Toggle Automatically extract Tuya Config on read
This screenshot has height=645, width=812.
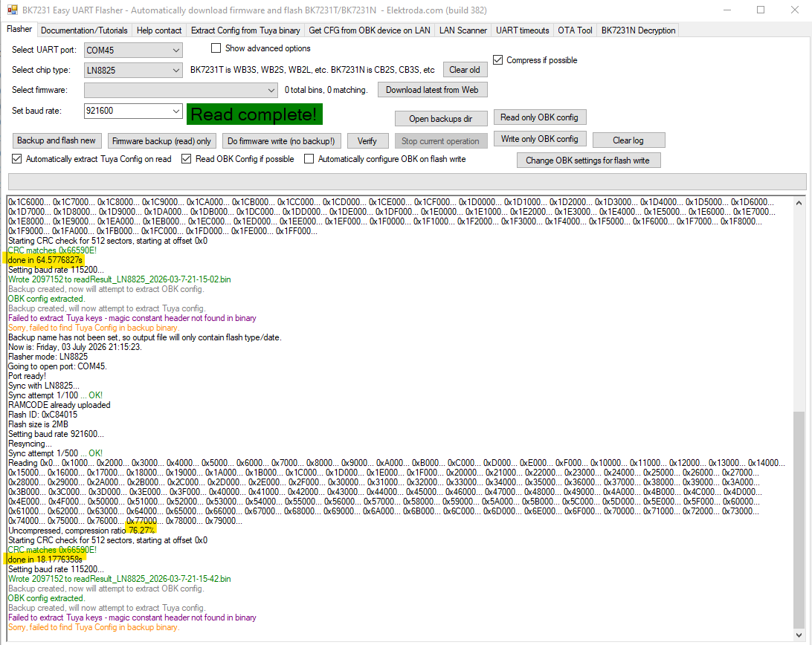(x=16, y=159)
